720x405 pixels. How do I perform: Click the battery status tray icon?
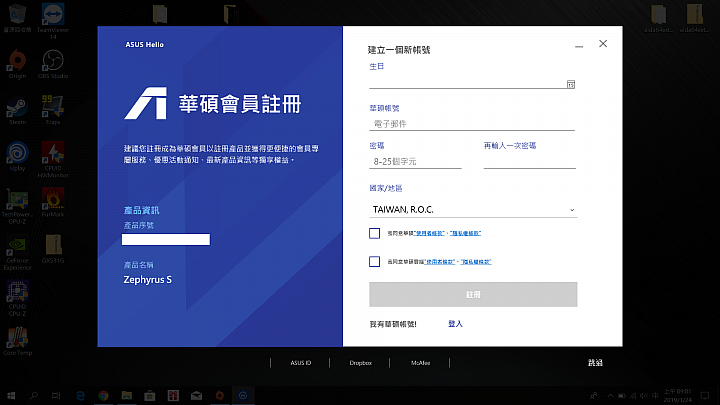[x=622, y=395]
